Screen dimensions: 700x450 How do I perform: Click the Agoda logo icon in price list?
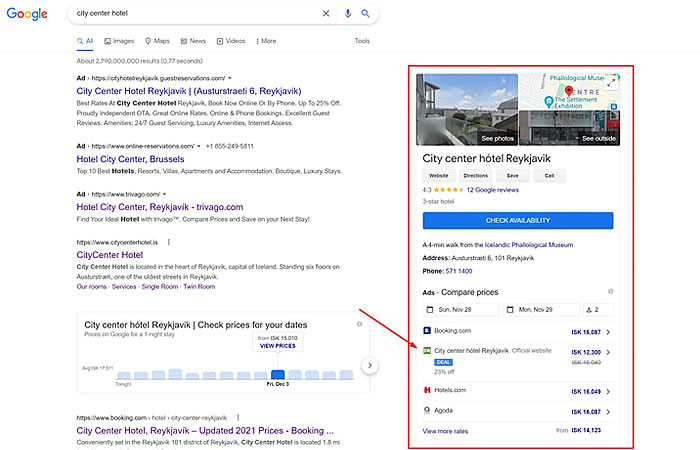[427, 410]
